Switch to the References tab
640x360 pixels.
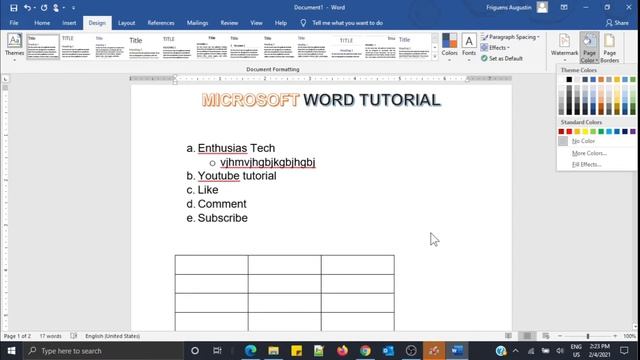coord(161,23)
